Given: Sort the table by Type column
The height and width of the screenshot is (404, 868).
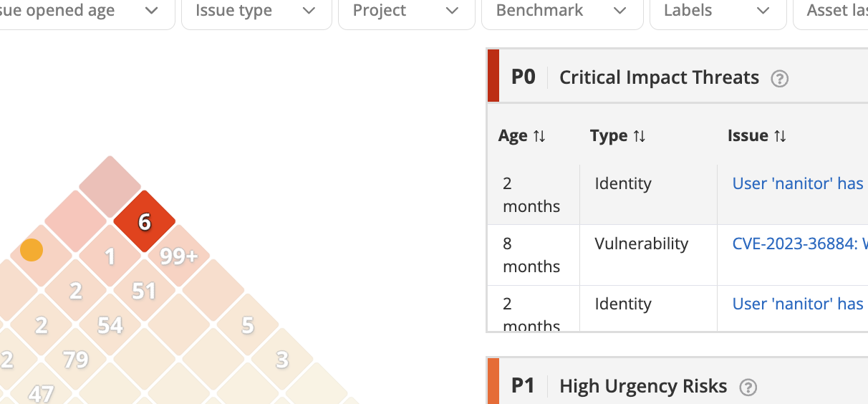Looking at the screenshot, I should 617,136.
